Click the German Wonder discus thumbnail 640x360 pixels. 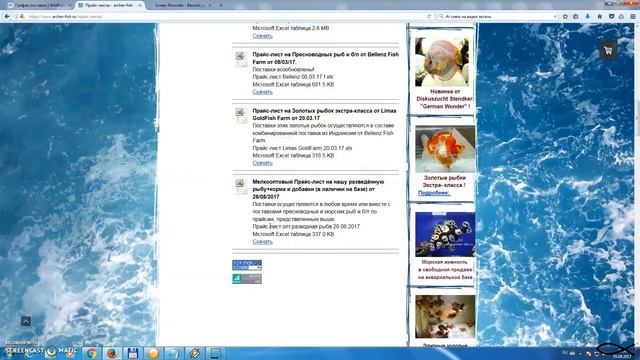(442, 62)
